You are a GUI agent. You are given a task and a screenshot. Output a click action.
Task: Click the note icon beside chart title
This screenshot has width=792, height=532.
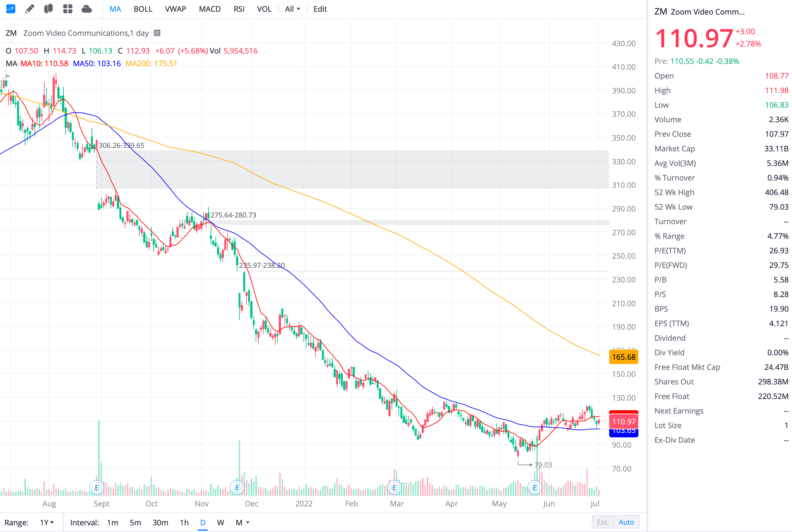pyautogui.click(x=157, y=33)
